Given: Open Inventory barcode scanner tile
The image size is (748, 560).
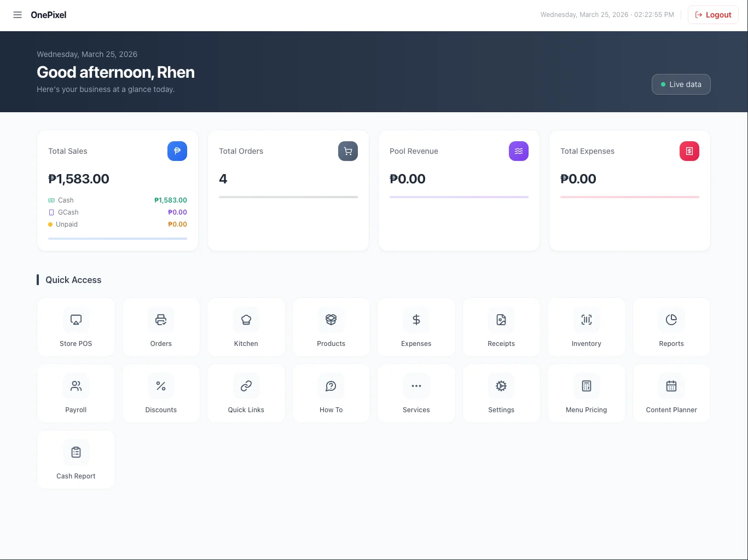Looking at the screenshot, I should [x=587, y=327].
